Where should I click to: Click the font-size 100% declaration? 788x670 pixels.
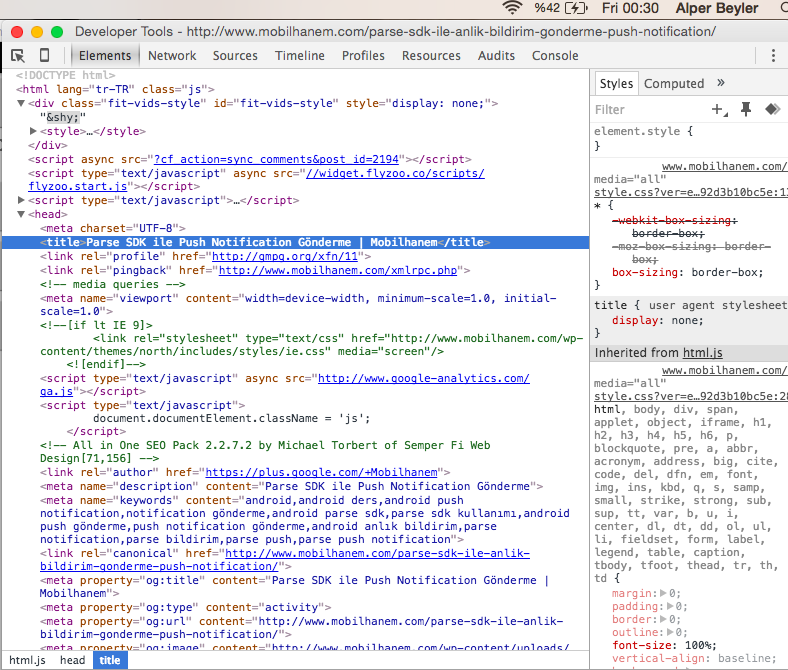pos(664,645)
